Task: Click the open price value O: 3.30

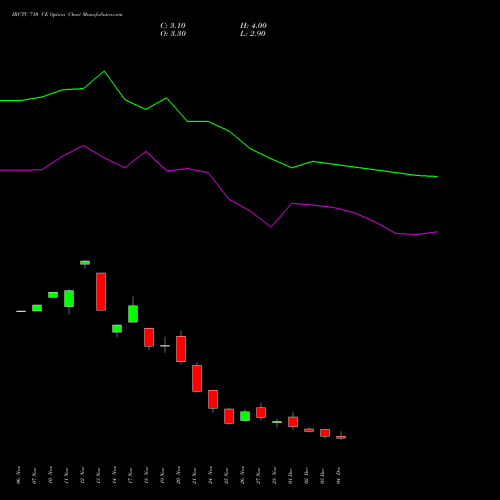Action: click(173, 34)
